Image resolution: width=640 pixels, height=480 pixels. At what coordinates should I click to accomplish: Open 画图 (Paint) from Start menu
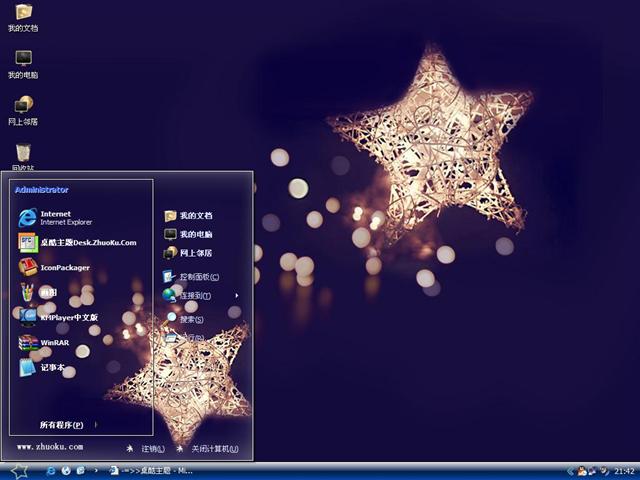pyautogui.click(x=40, y=293)
